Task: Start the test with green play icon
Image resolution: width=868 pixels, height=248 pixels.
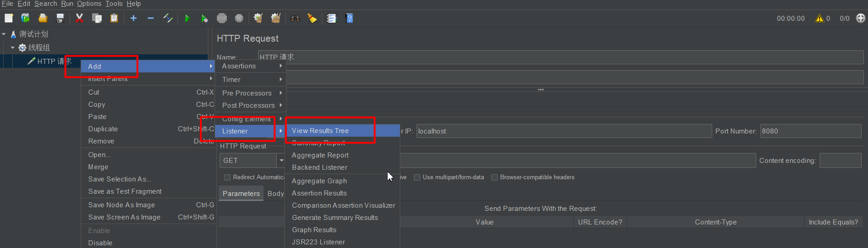Action: pos(187,19)
